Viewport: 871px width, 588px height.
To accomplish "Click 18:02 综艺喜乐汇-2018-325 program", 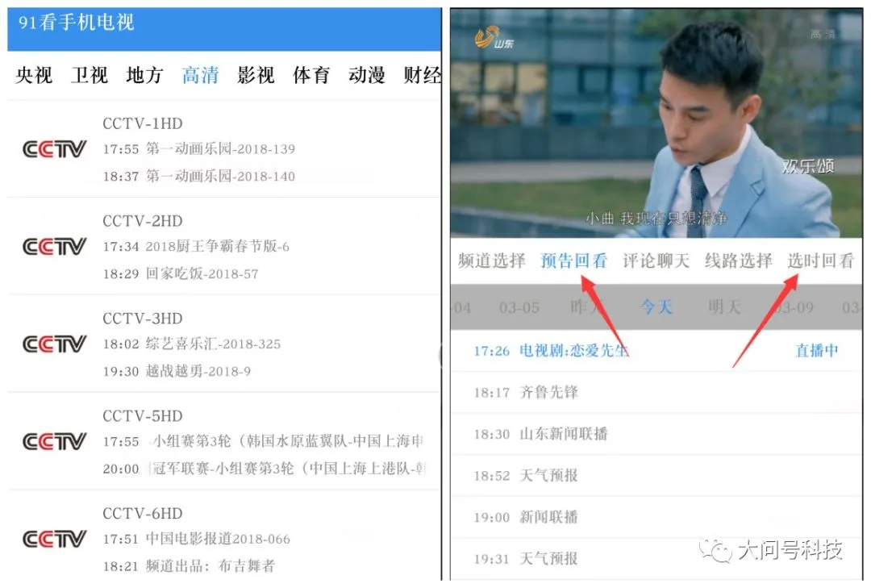I will tap(192, 344).
